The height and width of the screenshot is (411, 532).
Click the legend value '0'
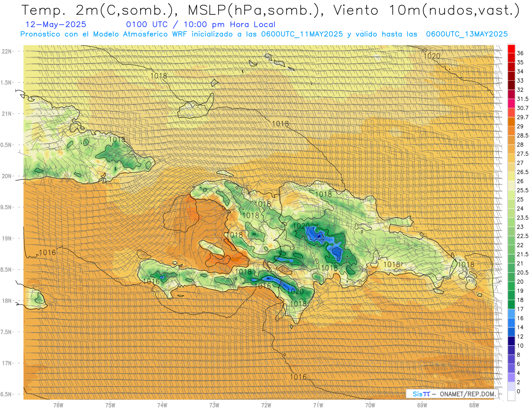(x=519, y=391)
